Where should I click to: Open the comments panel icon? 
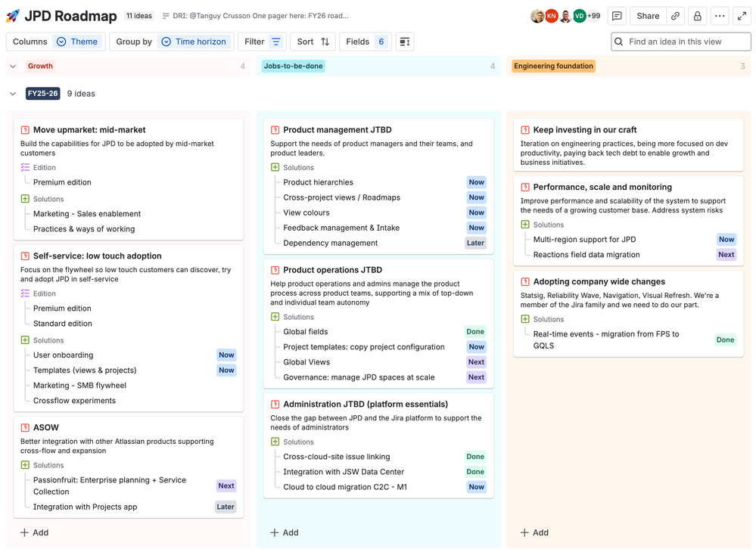point(617,16)
